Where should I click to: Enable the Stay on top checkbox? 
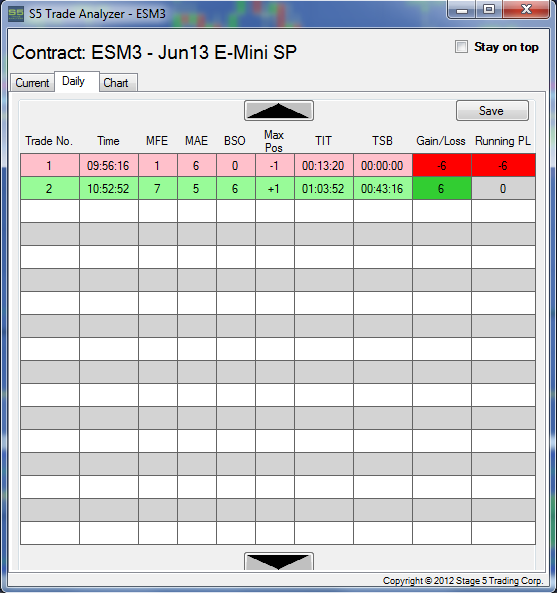pyautogui.click(x=461, y=47)
